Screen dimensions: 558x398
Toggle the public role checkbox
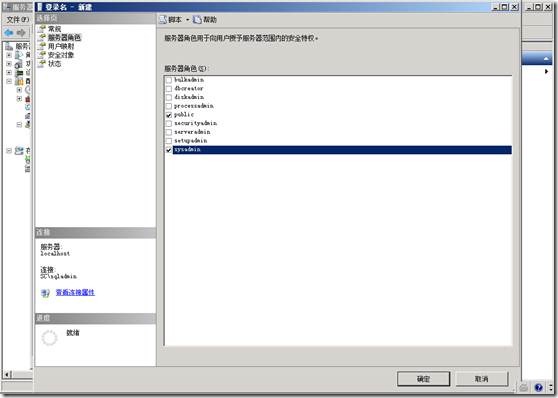click(x=169, y=115)
